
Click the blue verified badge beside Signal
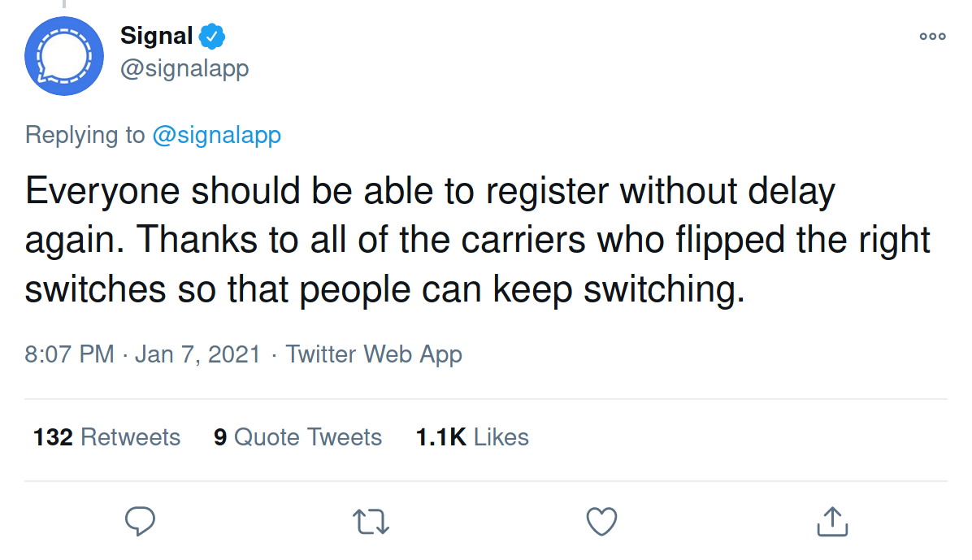(x=213, y=36)
